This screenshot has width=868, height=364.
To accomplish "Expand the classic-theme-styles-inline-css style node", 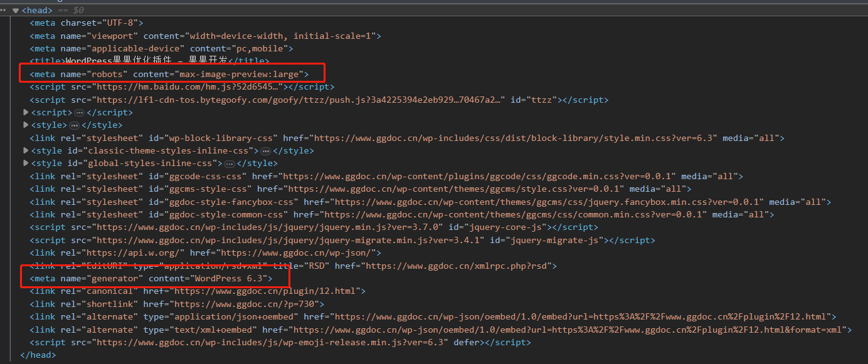I will click(26, 150).
